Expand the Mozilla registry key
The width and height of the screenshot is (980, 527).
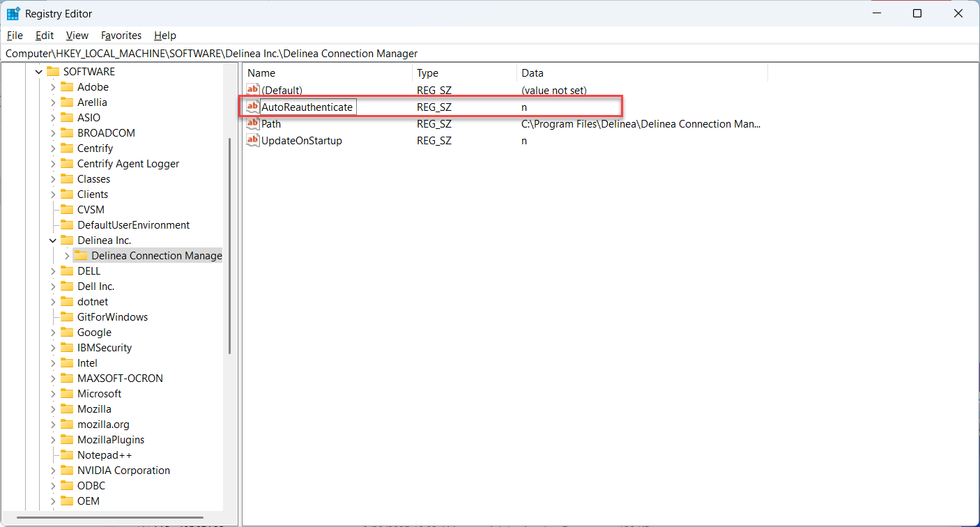(53, 409)
